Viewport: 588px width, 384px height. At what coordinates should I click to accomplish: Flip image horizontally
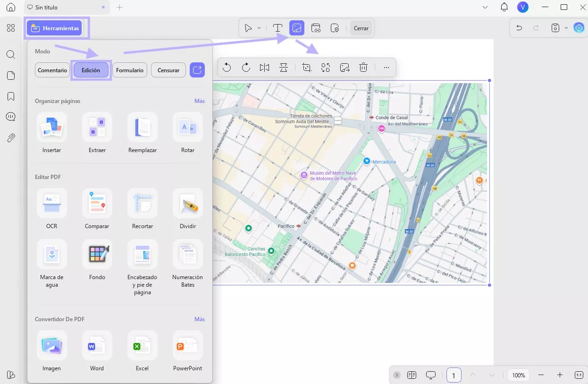pyautogui.click(x=264, y=68)
